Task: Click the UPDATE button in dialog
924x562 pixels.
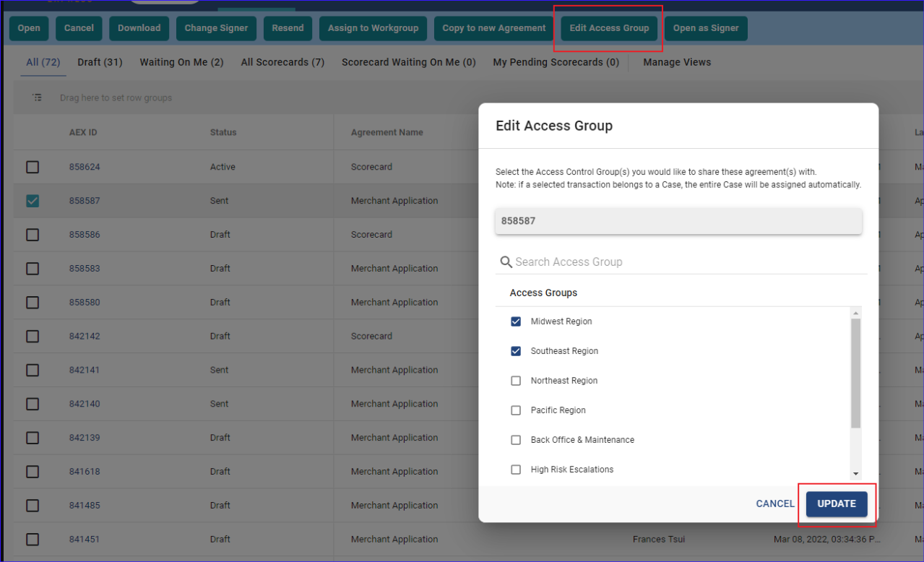Action: [837, 503]
